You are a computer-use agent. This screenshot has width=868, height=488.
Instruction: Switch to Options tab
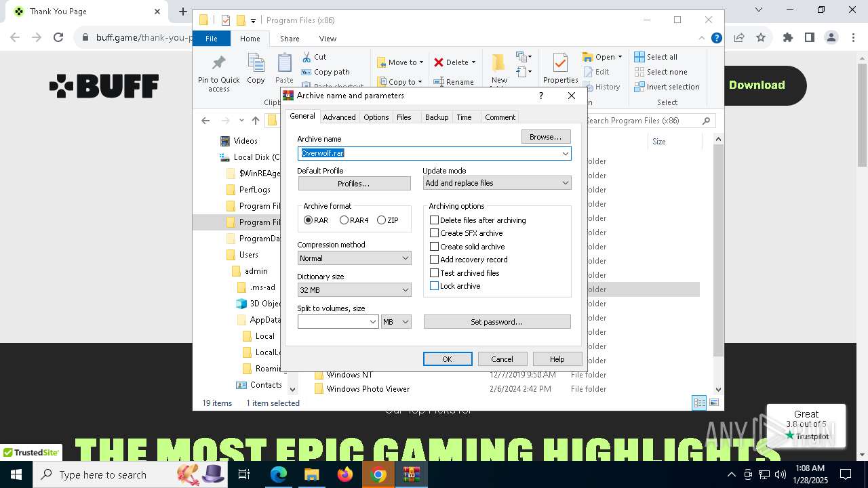376,117
